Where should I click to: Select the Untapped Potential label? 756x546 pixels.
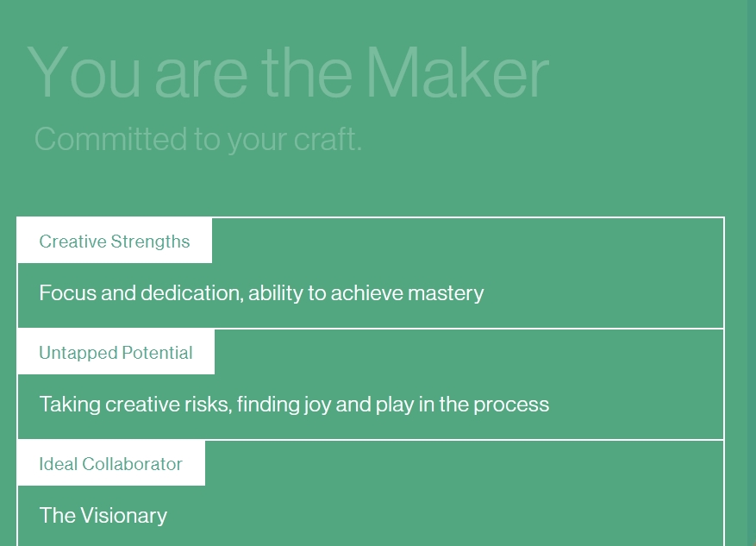click(116, 353)
